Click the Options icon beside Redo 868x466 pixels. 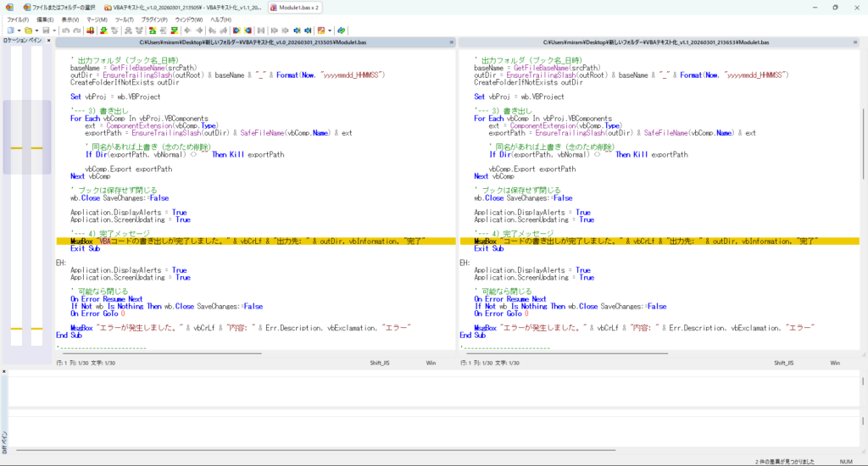click(x=91, y=31)
